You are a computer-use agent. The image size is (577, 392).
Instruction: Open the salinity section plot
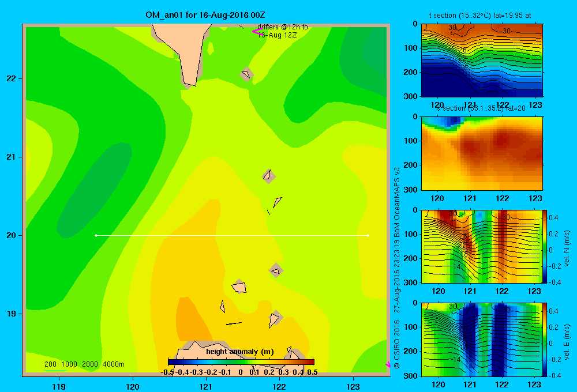click(482, 153)
